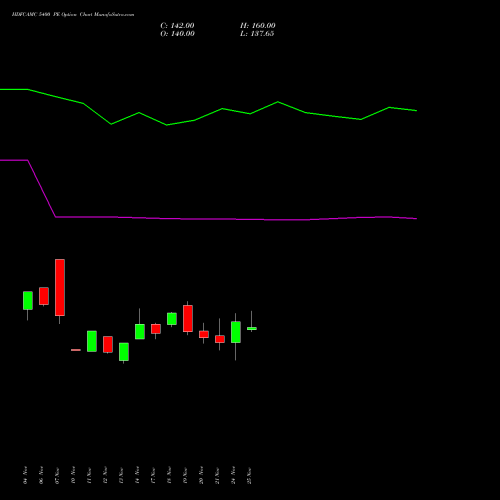This screenshot has width=500, height=500.
Task: Click the 20 Nov date axis label
Action: coord(202,475)
